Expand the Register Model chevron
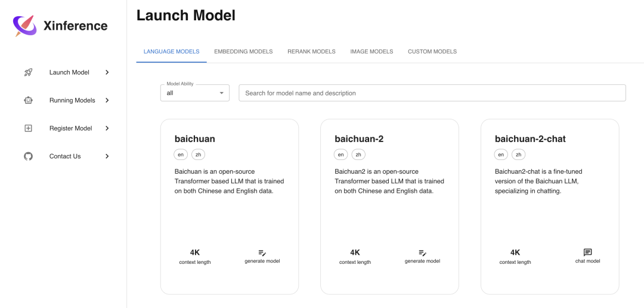The width and height of the screenshot is (644, 308). [107, 128]
